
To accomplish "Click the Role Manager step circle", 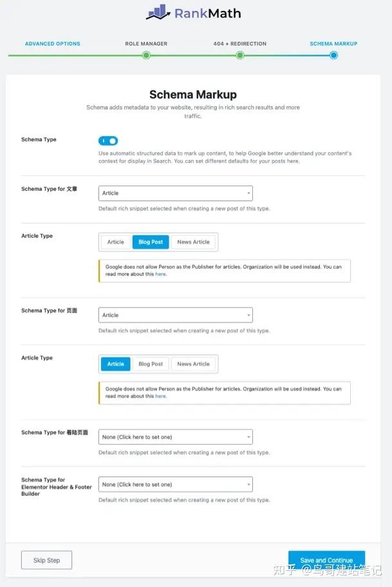I will click(x=146, y=55).
